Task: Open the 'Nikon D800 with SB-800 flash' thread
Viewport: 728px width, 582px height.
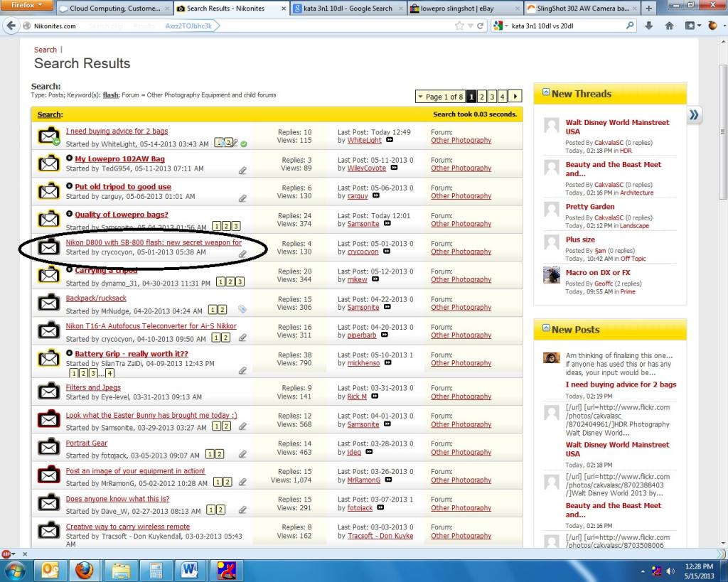Action: click(154, 242)
